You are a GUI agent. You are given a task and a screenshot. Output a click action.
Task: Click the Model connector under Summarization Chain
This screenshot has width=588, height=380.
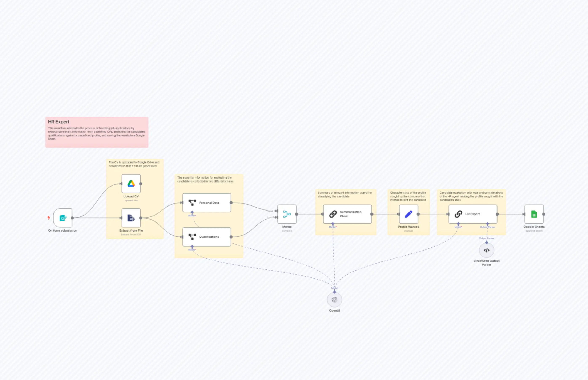(x=333, y=224)
